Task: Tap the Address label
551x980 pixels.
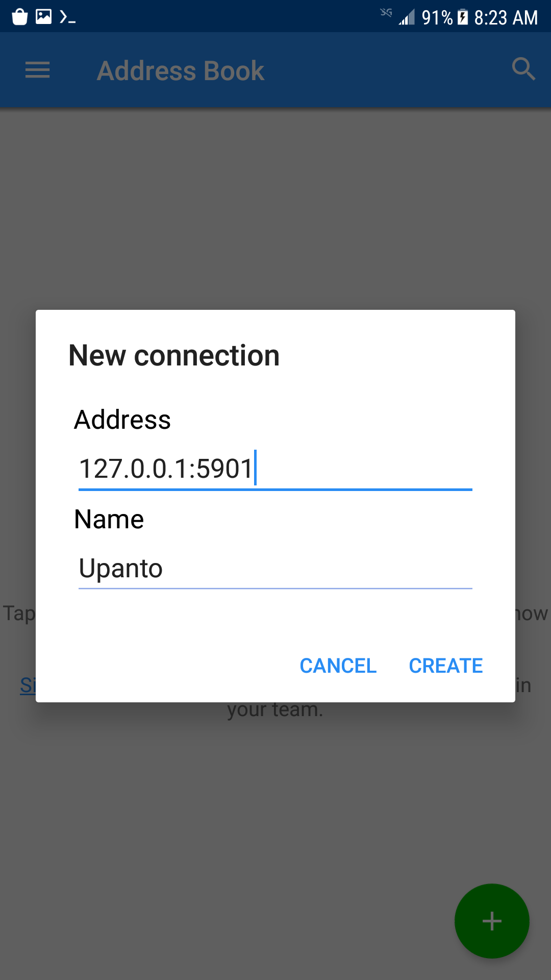Action: pos(122,420)
